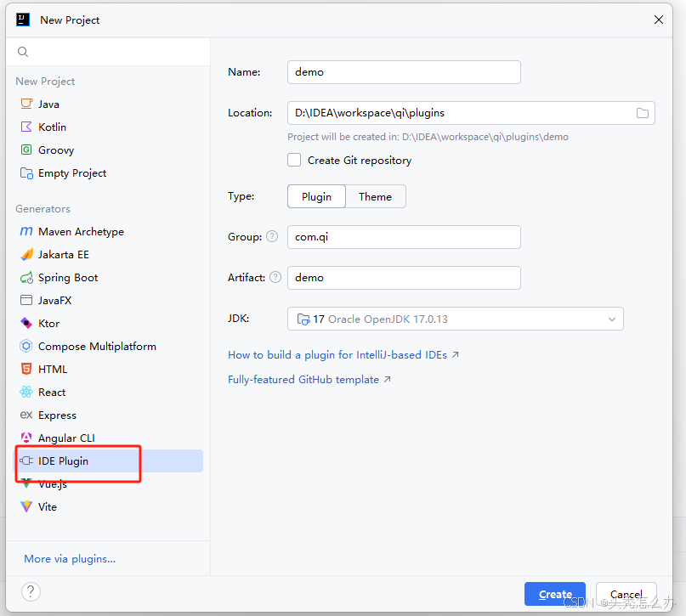The height and width of the screenshot is (616, 686).
Task: Click the Cancel button
Action: click(x=626, y=594)
